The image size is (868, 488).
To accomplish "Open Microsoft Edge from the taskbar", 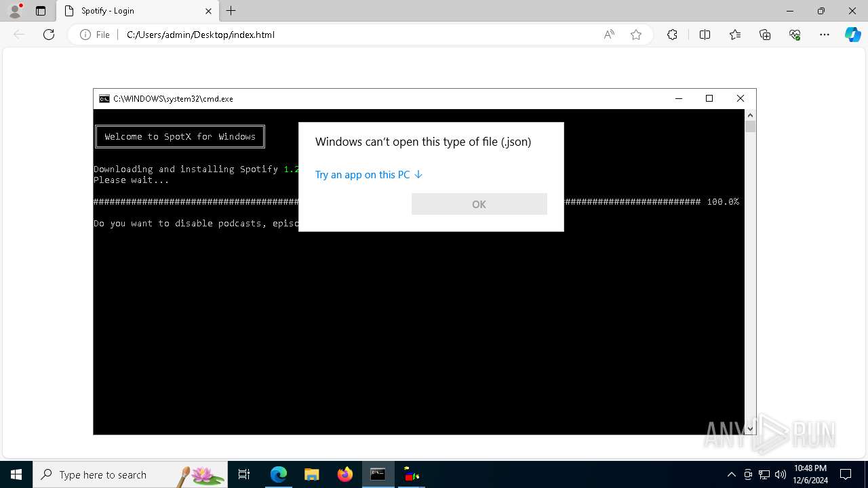I will tap(279, 474).
